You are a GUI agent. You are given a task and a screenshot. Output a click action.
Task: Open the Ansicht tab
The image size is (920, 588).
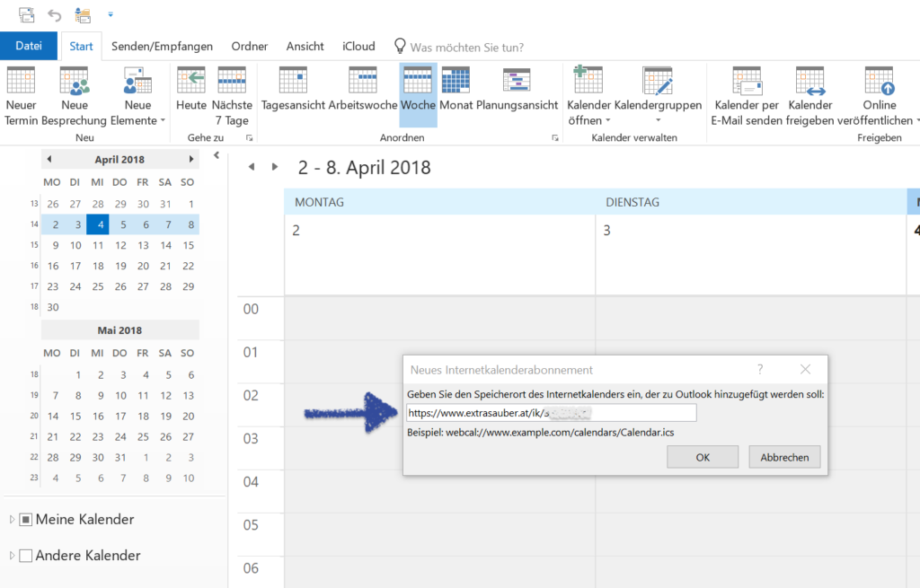[x=305, y=47]
